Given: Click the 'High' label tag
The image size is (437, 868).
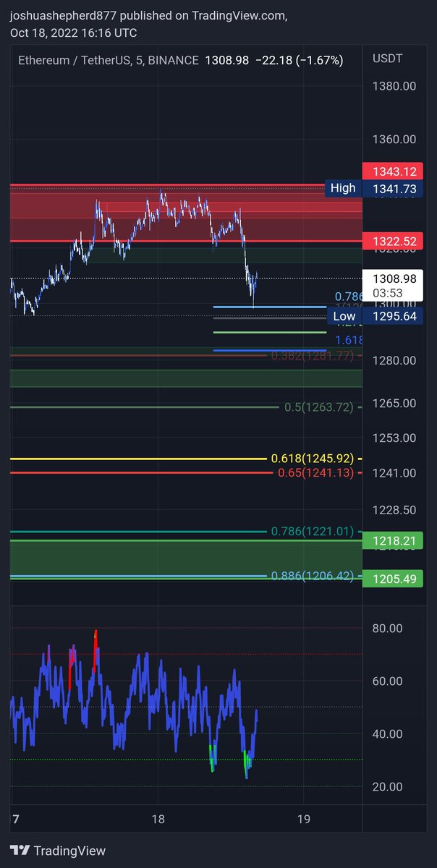Looking at the screenshot, I should click(343, 188).
